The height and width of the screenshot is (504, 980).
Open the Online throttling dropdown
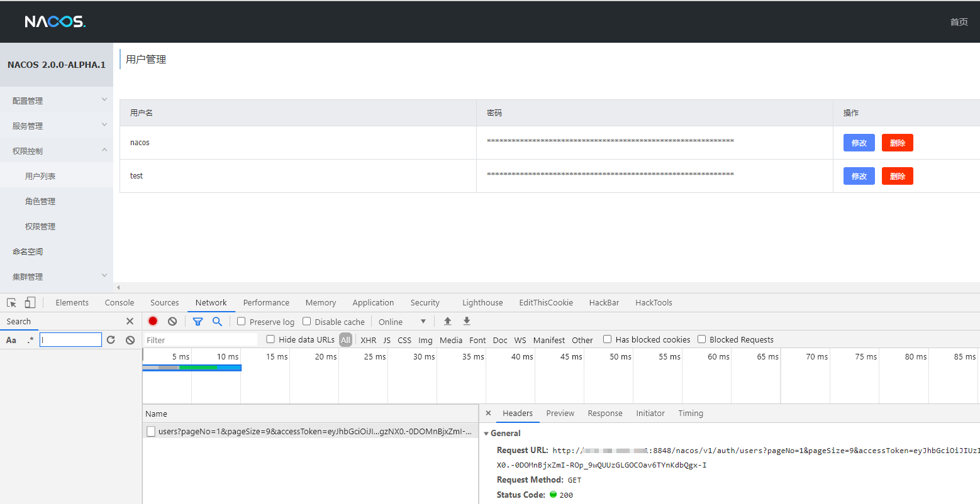(402, 322)
